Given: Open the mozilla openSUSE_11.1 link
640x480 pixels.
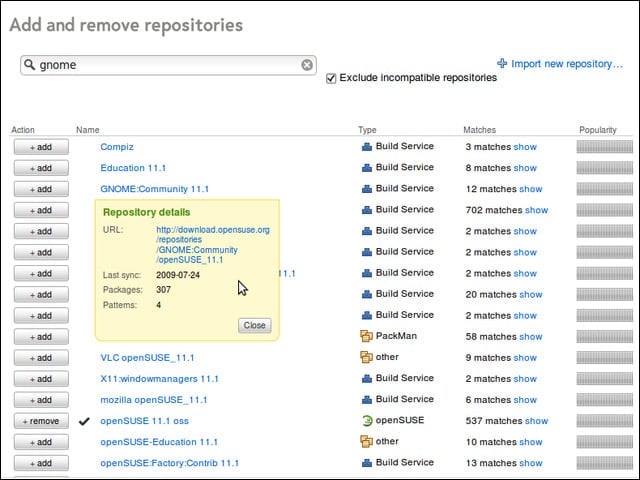Looking at the screenshot, I should click(153, 400).
